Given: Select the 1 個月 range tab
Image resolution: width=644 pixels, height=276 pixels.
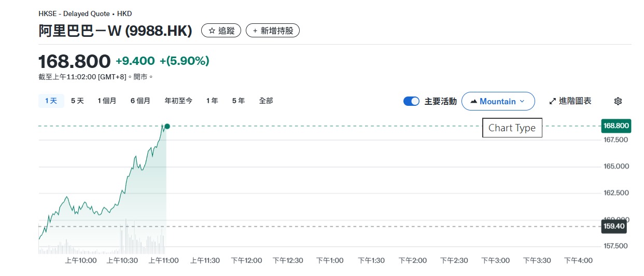Looking at the screenshot, I should tap(107, 101).
